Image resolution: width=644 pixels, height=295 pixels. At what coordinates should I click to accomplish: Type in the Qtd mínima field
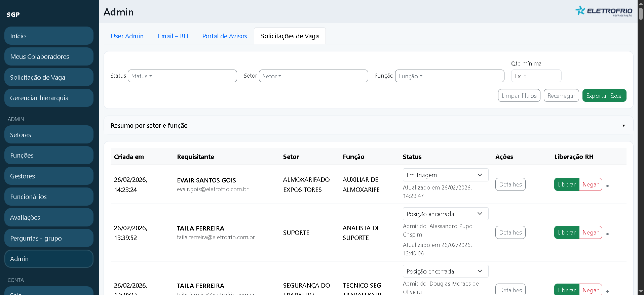point(536,76)
